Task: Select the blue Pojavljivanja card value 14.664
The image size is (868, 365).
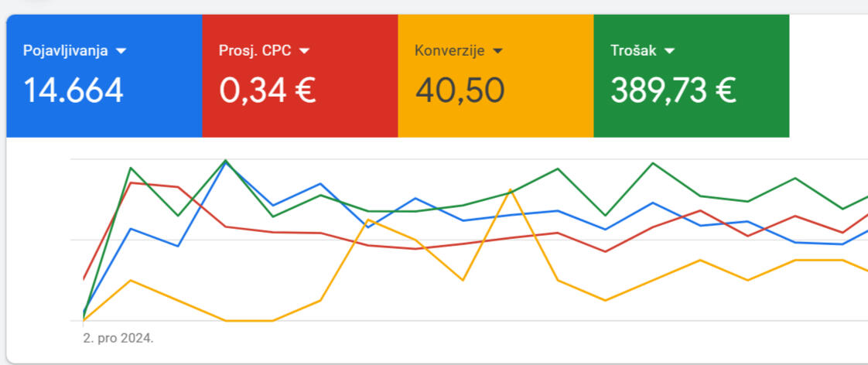Action: click(x=73, y=90)
